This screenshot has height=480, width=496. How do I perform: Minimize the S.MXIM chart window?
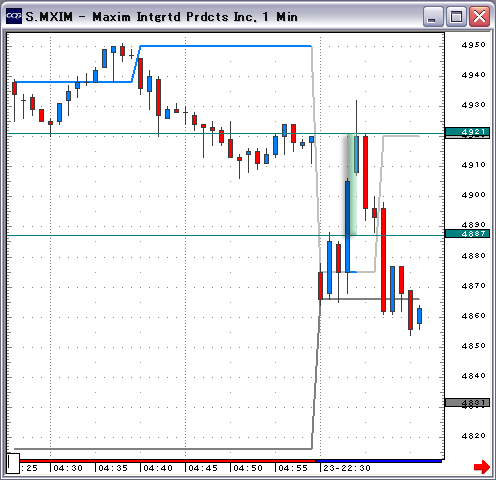433,16
